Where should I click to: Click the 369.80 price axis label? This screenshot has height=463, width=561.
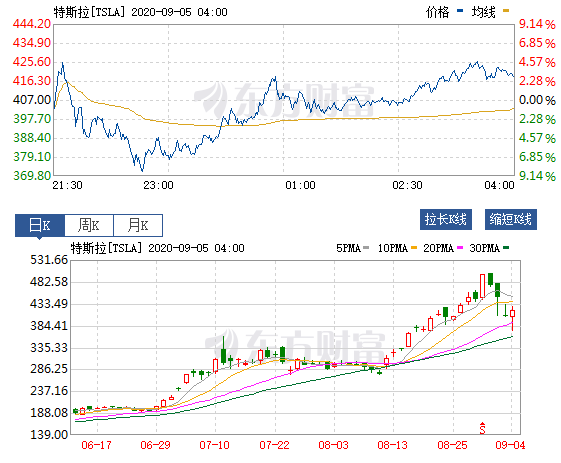pos(32,176)
